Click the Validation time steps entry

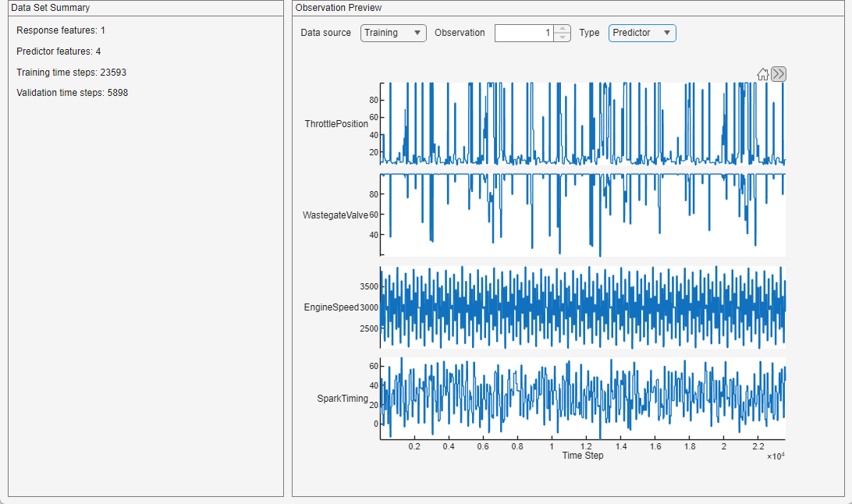[73, 91]
